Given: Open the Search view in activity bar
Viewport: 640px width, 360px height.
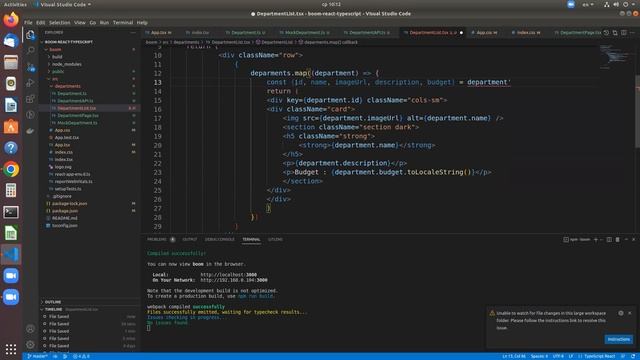Looking at the screenshot, I should 30,50.
